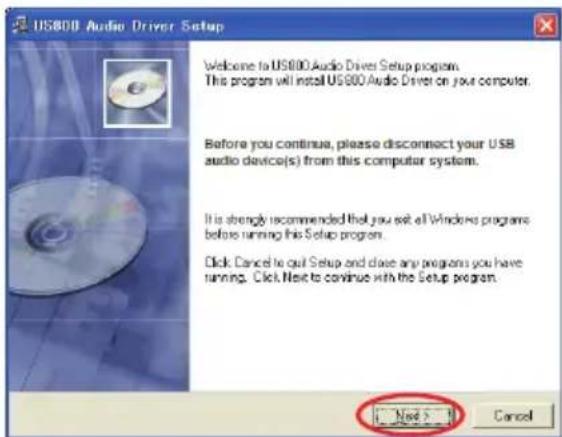Click the 'Welcome to US800 Audio Driver Setup program' line
Screen dimensions: 562x437
(x=331, y=66)
